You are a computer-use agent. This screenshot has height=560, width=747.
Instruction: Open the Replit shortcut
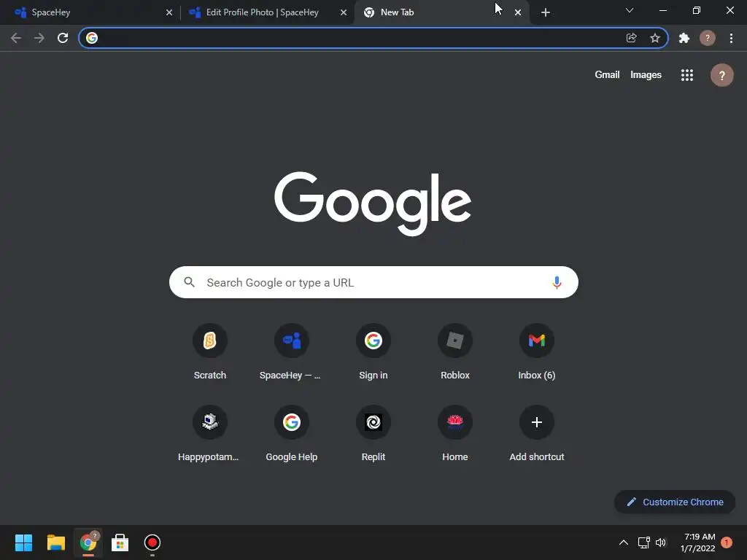[373, 422]
